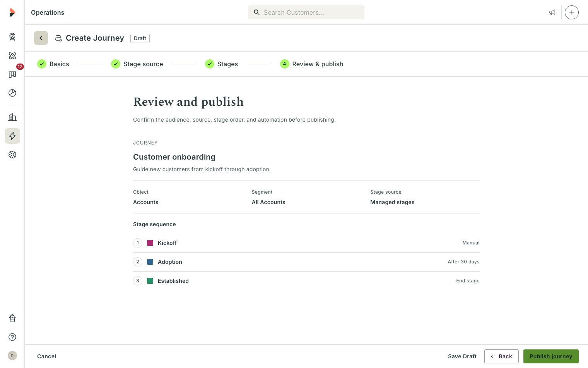Publish the journey

551,356
